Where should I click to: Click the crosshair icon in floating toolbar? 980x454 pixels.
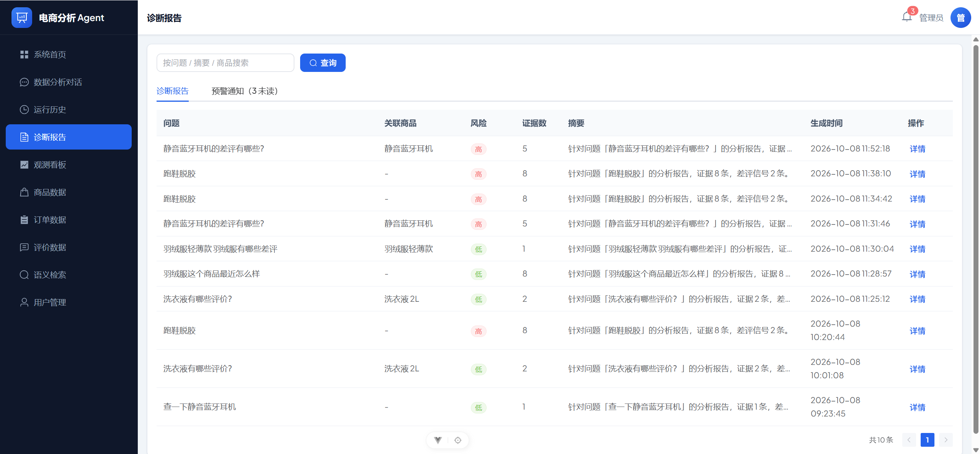click(x=458, y=440)
